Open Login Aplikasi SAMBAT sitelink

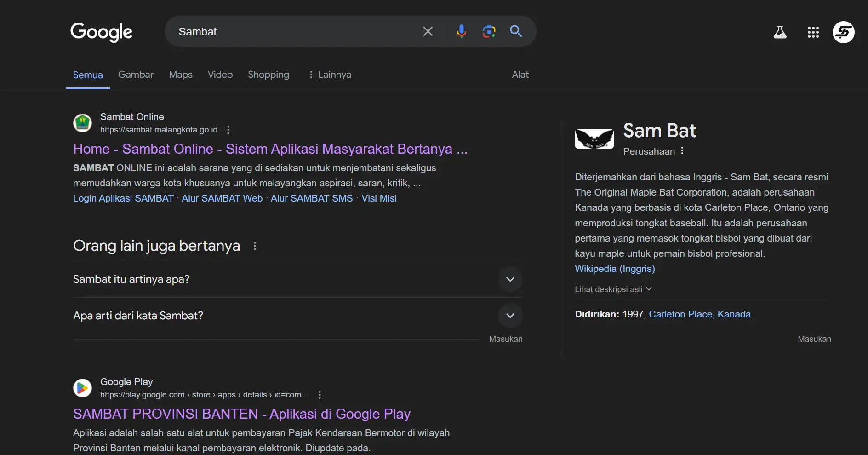coord(123,198)
